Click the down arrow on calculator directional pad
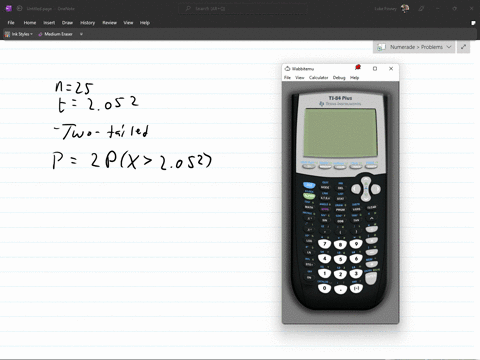Image resolution: width=480 pixels, height=360 pixels. pyautogui.click(x=366, y=197)
